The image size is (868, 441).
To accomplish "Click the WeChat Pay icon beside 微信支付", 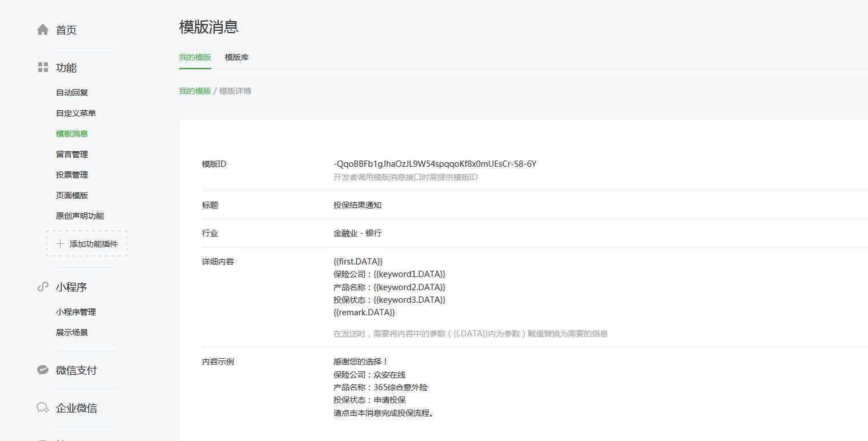I will tap(43, 370).
